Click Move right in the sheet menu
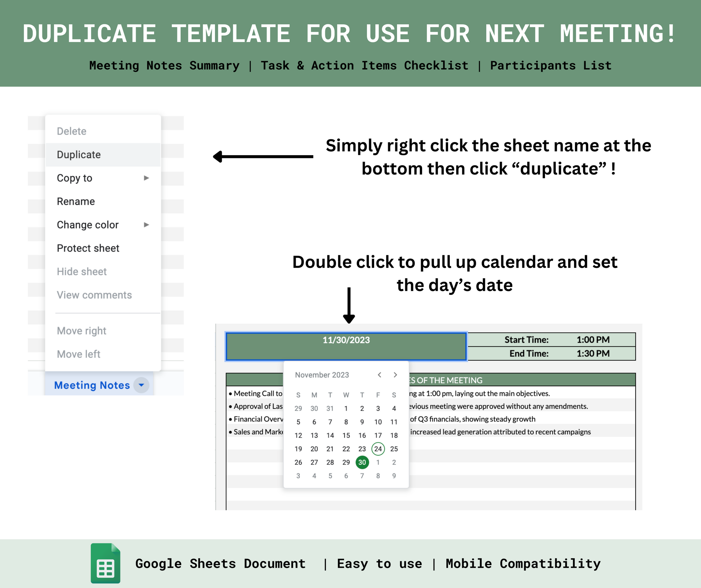701x588 pixels. [82, 330]
